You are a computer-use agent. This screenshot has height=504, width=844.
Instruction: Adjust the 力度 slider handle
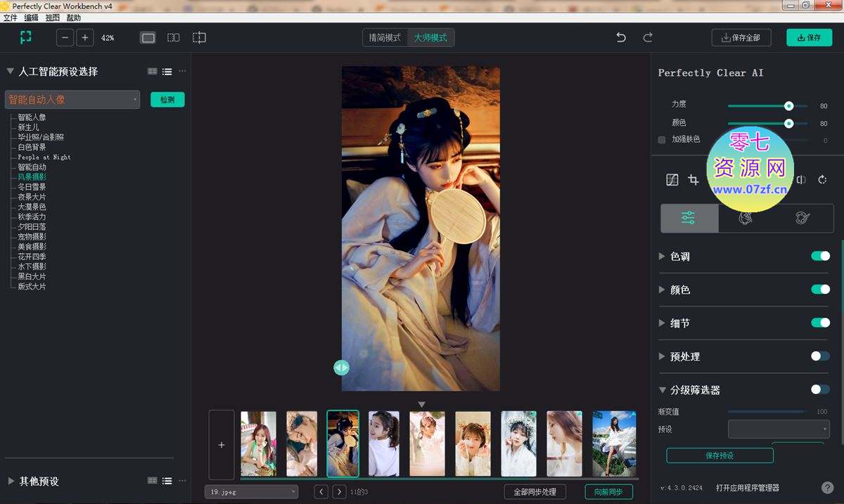pyautogui.click(x=788, y=106)
